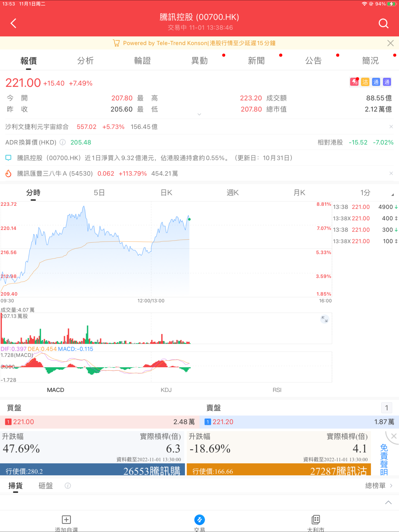The image size is (399, 532).
Task: Open the lightning percent badge icon
Action: click(x=354, y=82)
